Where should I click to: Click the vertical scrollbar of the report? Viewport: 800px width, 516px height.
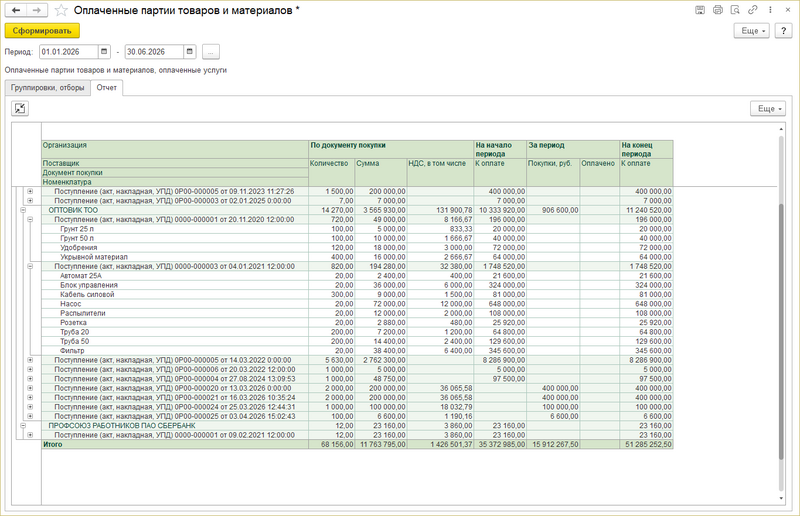pos(781,332)
